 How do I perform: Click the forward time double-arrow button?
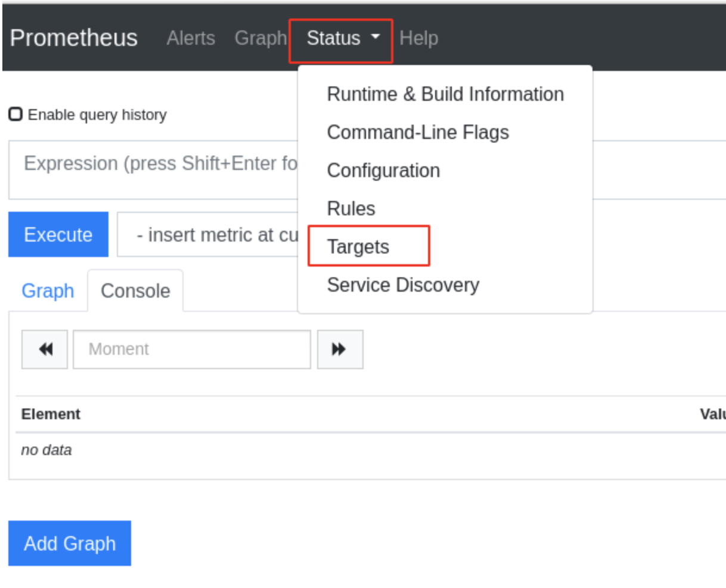click(x=340, y=349)
